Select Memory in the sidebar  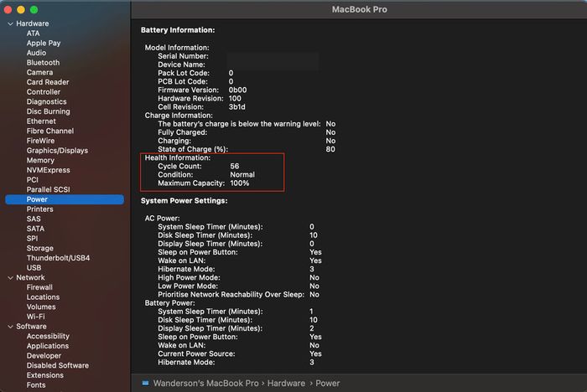click(x=40, y=160)
